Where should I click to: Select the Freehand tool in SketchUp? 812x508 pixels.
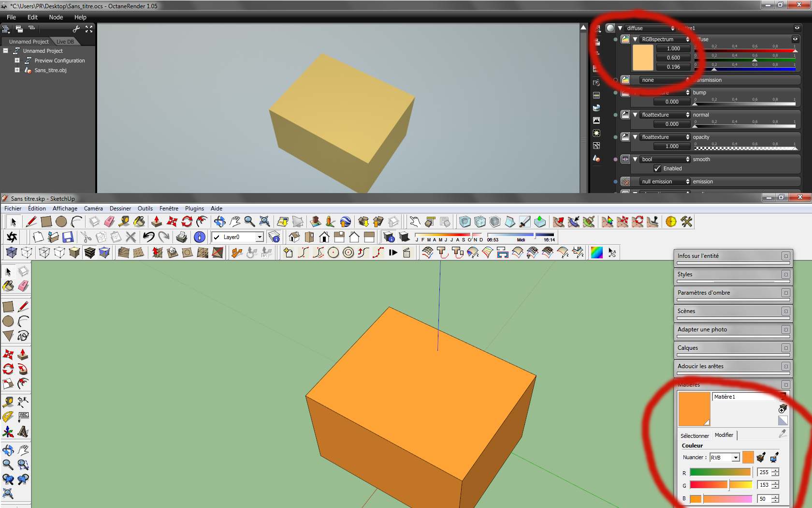pos(23,336)
